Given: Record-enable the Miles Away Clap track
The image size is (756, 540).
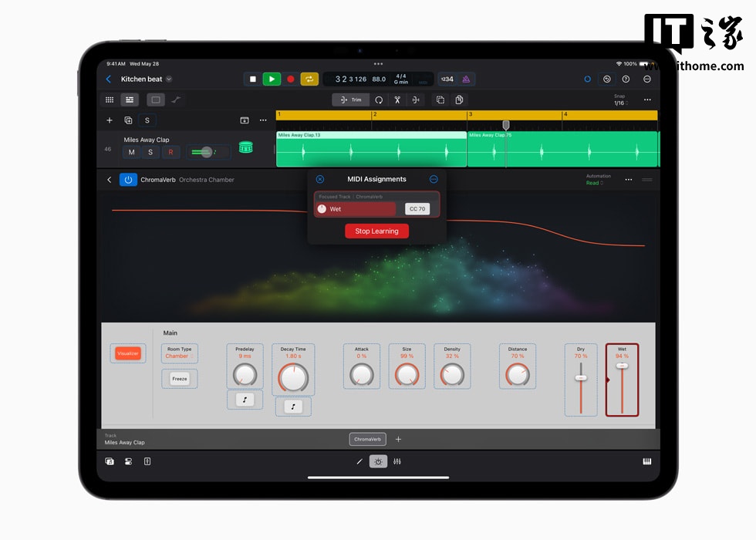Looking at the screenshot, I should coord(170,153).
